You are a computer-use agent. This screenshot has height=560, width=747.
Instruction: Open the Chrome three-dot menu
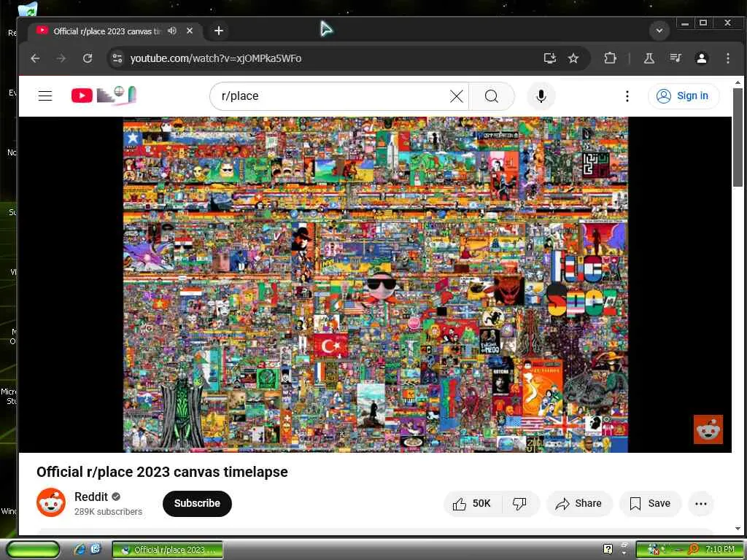[727, 58]
